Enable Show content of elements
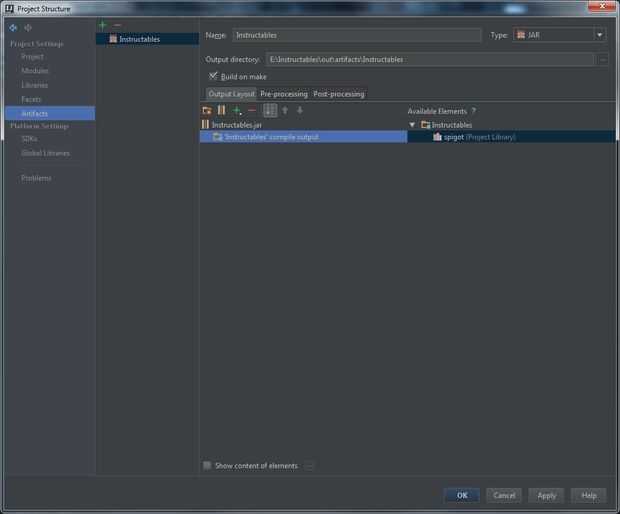620x514 pixels. click(x=207, y=465)
